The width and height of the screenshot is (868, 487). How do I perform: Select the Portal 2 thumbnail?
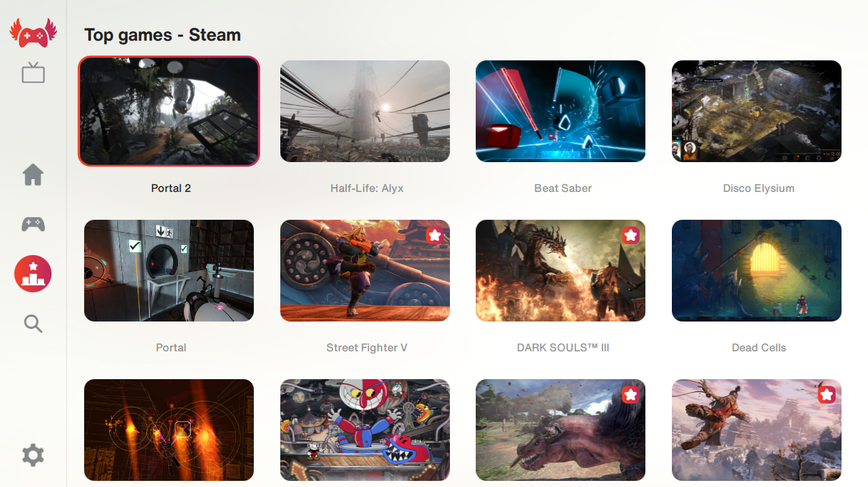pyautogui.click(x=169, y=111)
